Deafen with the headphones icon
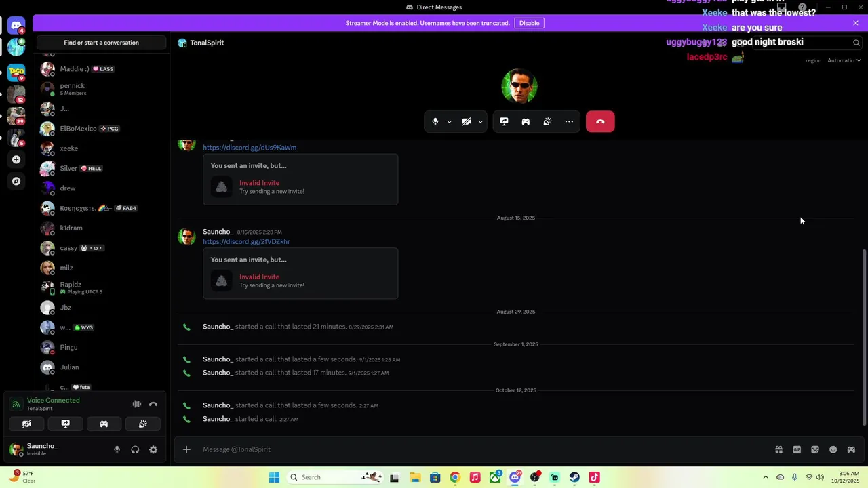 [x=135, y=449]
